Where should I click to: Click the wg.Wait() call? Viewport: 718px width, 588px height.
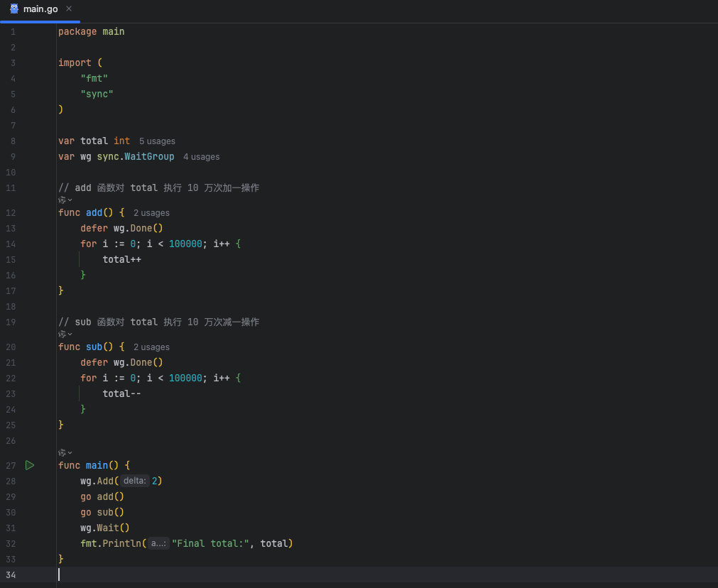pos(105,528)
